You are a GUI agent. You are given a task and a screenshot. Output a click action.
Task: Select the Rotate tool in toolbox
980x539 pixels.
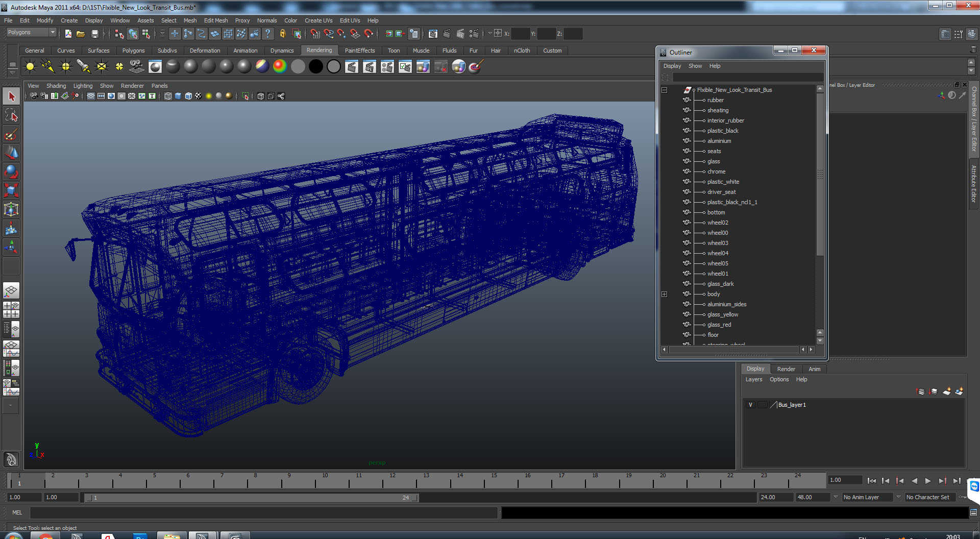[11, 173]
